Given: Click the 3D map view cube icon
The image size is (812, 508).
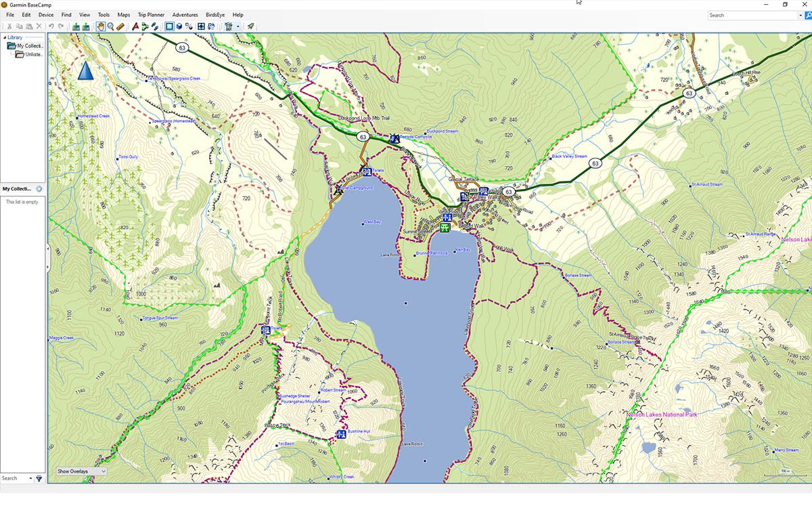Looking at the screenshot, I should point(179,26).
